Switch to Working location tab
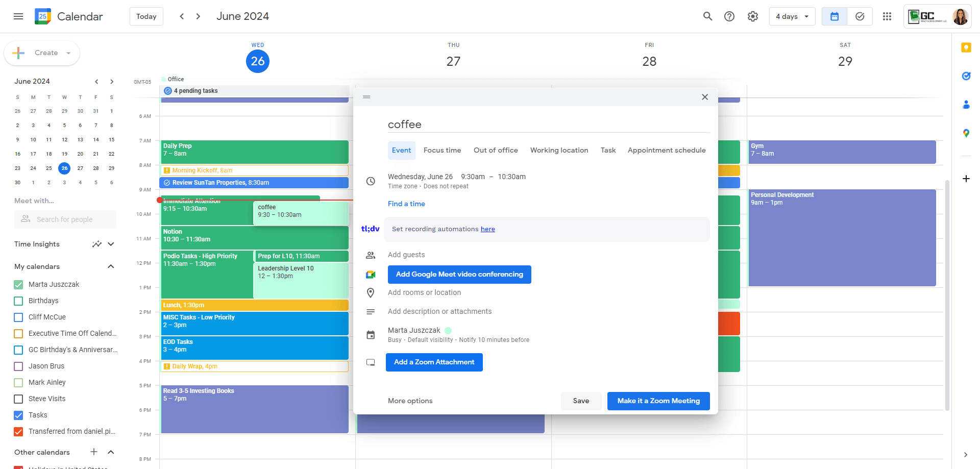 pyautogui.click(x=559, y=150)
